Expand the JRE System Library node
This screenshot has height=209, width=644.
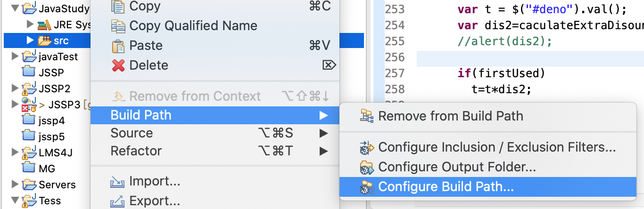pos(30,24)
